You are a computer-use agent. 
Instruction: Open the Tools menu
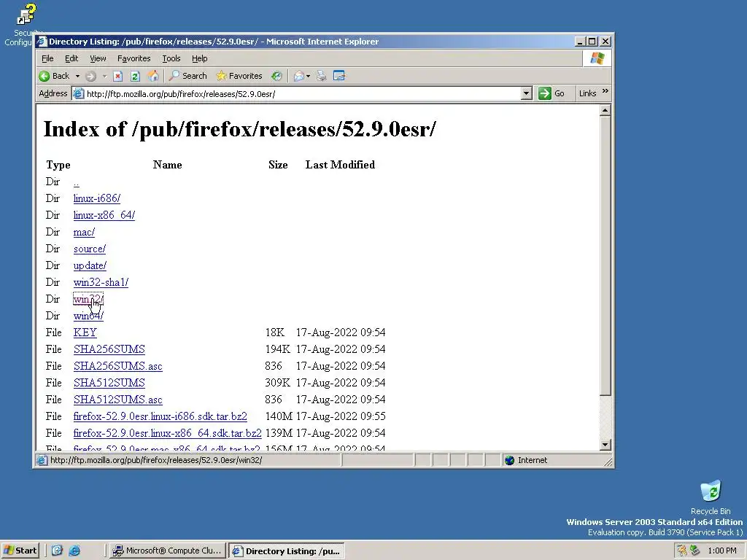point(171,58)
